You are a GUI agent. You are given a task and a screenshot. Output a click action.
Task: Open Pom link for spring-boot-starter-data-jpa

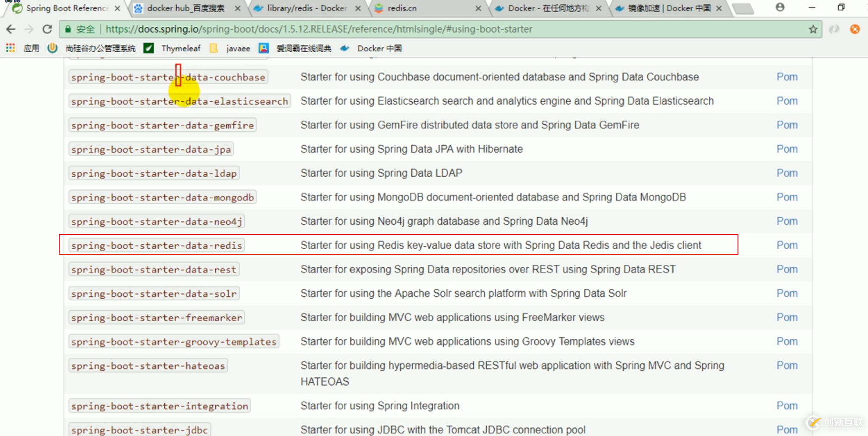click(x=787, y=149)
